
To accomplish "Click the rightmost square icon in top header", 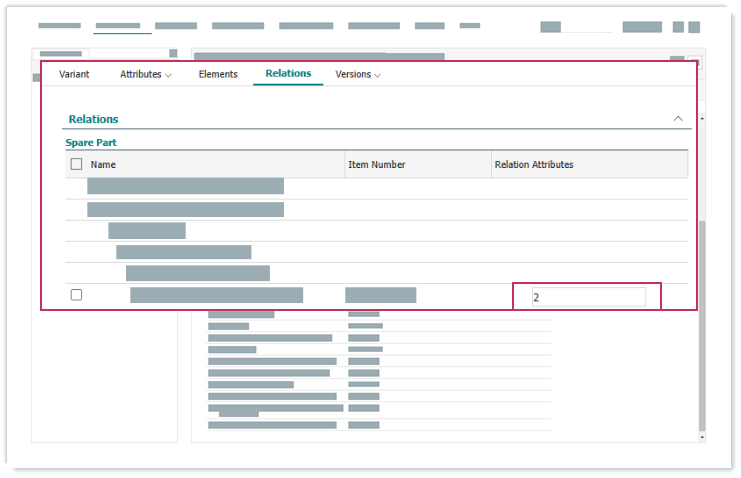I will [x=694, y=27].
